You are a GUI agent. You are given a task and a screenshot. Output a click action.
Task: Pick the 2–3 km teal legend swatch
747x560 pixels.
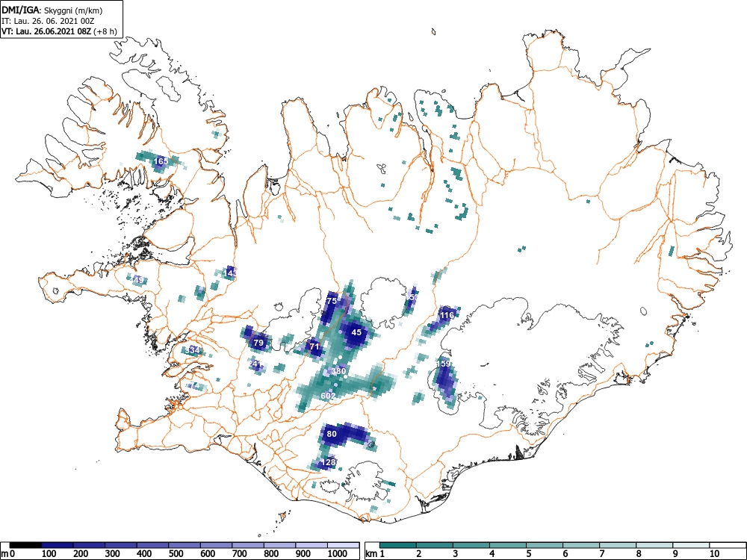click(x=435, y=545)
